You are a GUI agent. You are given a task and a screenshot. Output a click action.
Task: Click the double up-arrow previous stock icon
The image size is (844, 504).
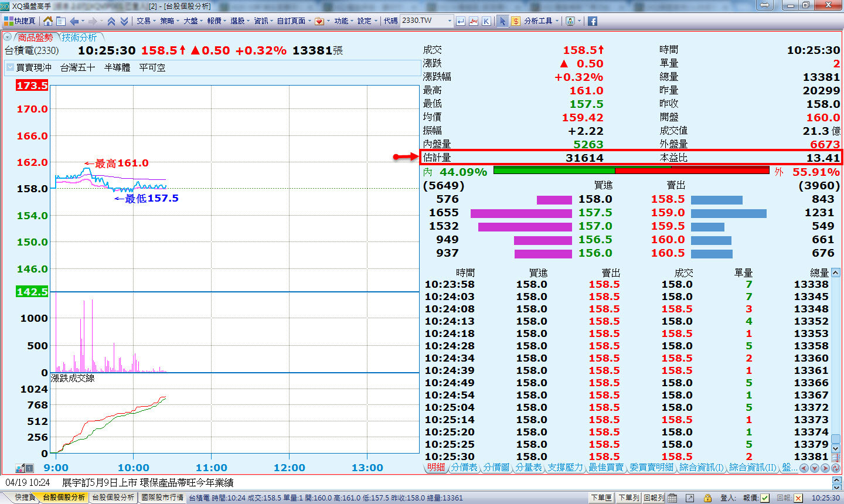(111, 21)
